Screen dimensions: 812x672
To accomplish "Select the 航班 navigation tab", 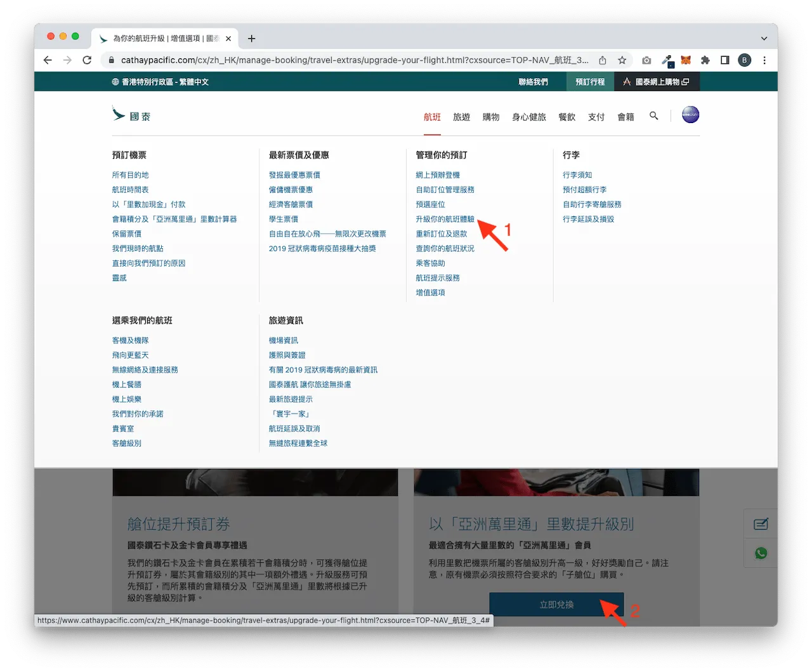I will (x=432, y=117).
